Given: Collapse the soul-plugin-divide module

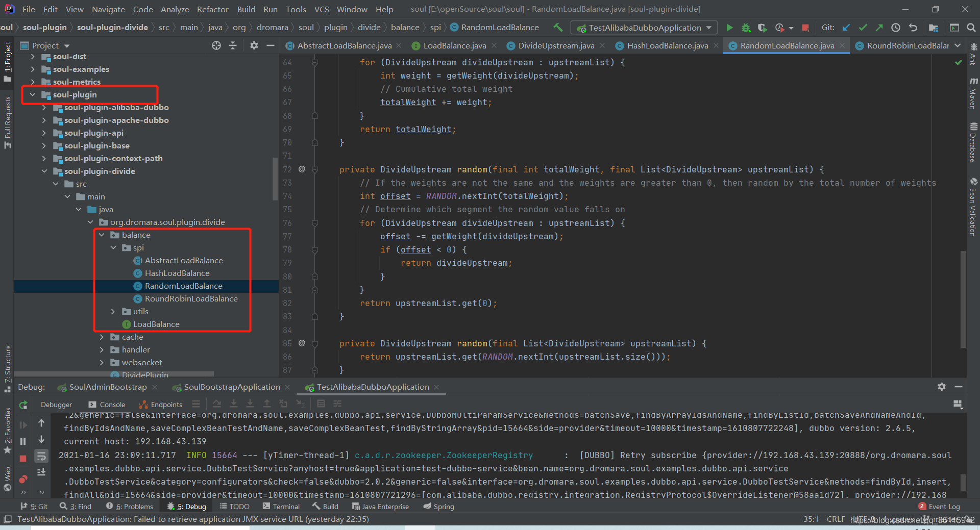Looking at the screenshot, I should tap(44, 171).
